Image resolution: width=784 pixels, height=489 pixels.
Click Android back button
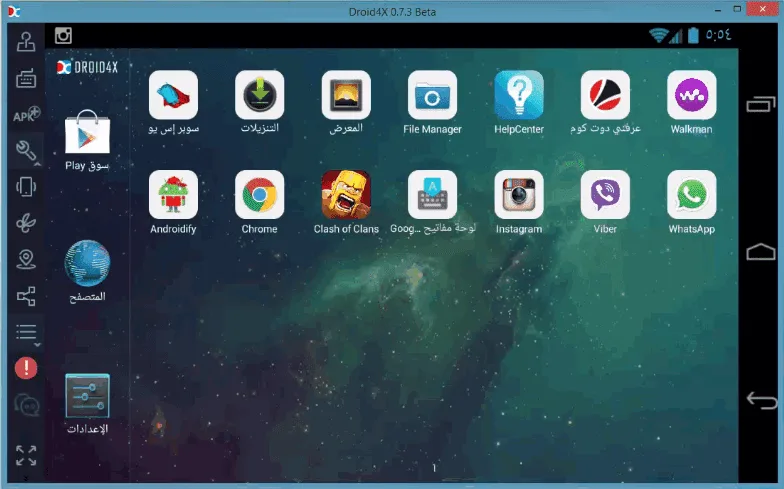pos(762,400)
